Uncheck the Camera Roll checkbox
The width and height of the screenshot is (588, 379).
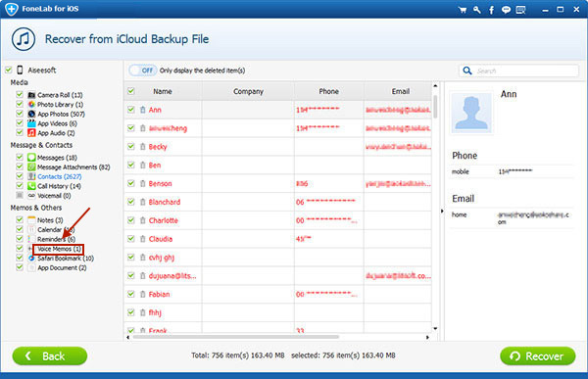20,94
